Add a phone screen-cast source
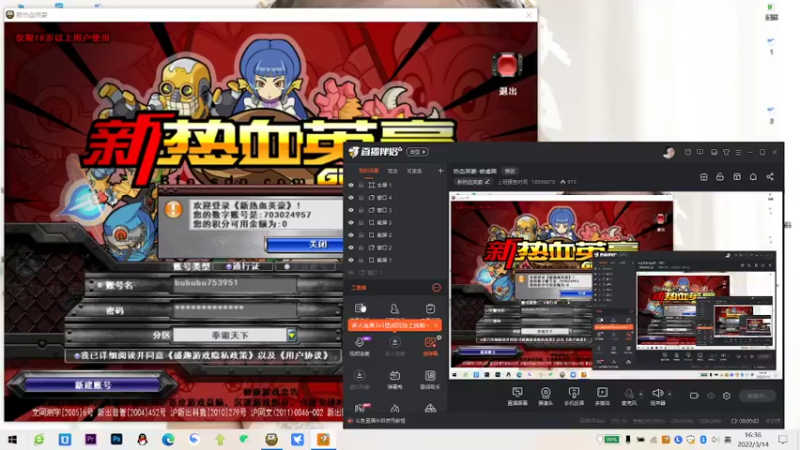 (x=574, y=395)
